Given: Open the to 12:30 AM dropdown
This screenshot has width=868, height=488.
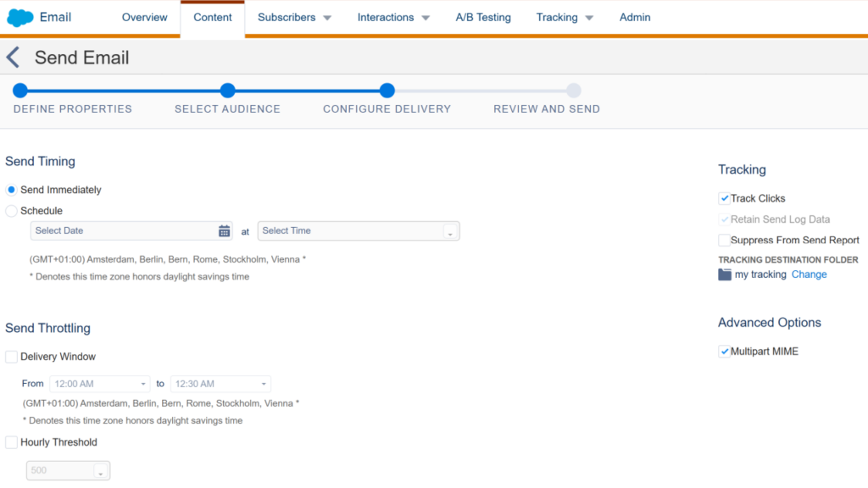Looking at the screenshot, I should pos(220,384).
